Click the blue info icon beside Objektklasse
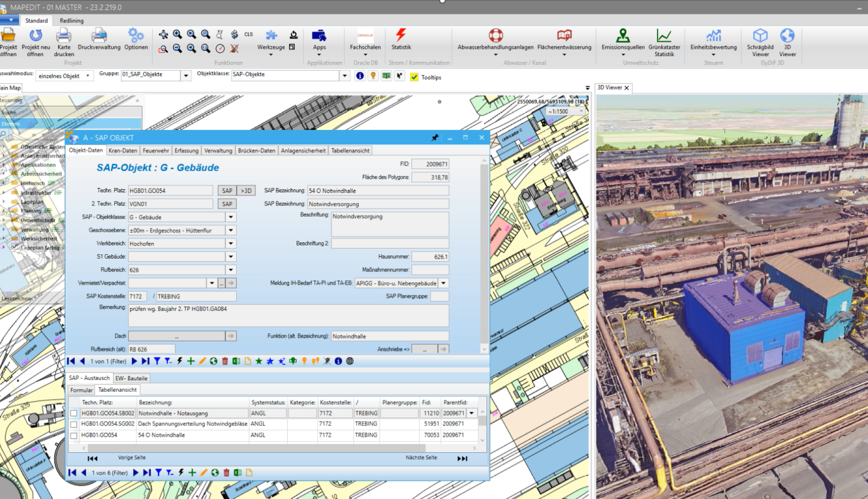868x499 pixels. click(360, 76)
